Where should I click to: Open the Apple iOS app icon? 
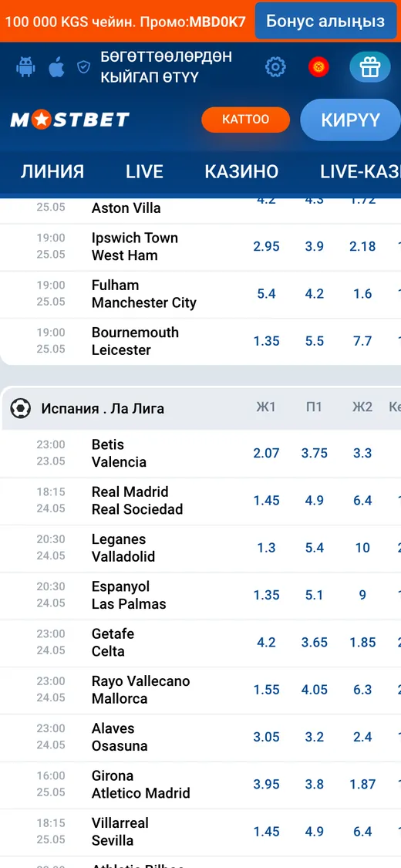[56, 68]
